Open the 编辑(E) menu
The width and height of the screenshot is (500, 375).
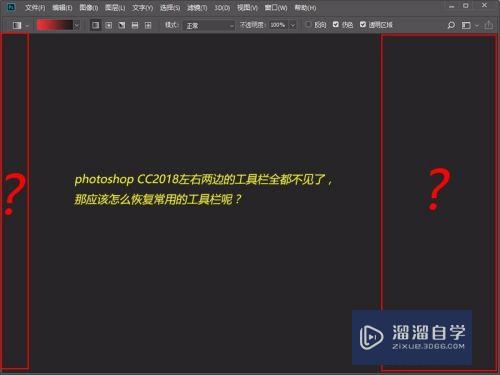[x=62, y=7]
